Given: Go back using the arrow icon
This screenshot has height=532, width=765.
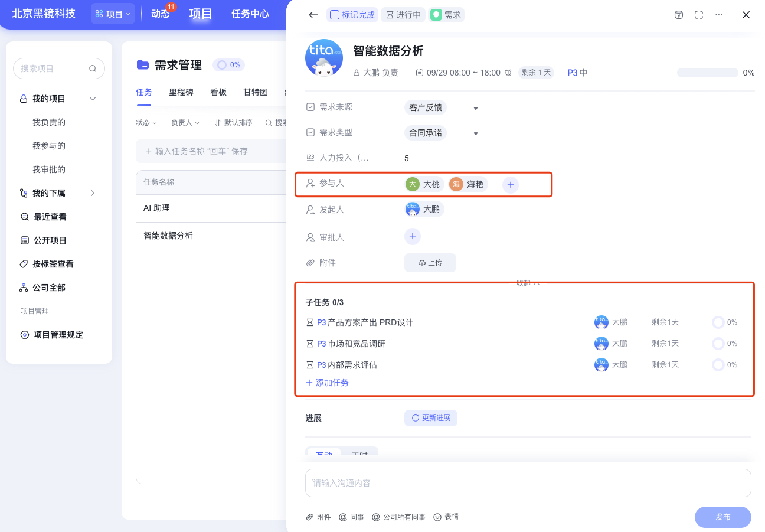Looking at the screenshot, I should coord(313,15).
